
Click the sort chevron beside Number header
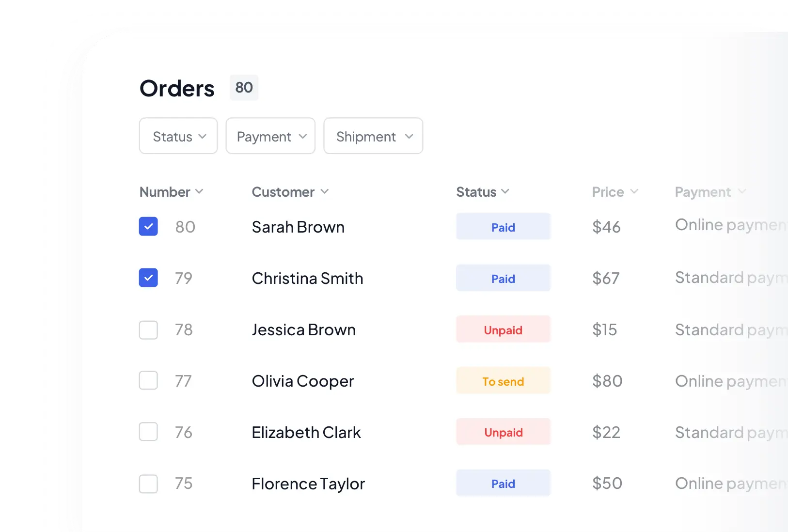click(199, 192)
